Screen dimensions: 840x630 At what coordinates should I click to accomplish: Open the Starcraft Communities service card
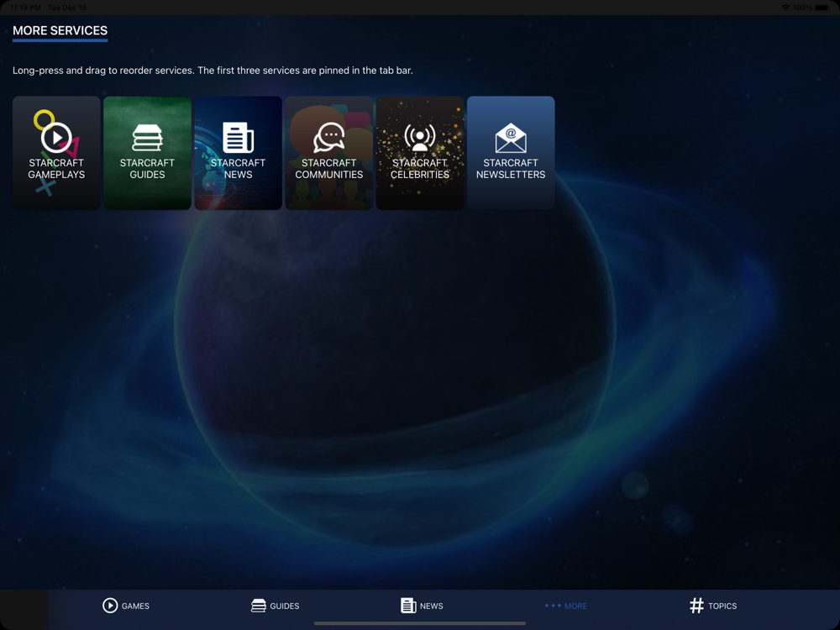point(329,153)
